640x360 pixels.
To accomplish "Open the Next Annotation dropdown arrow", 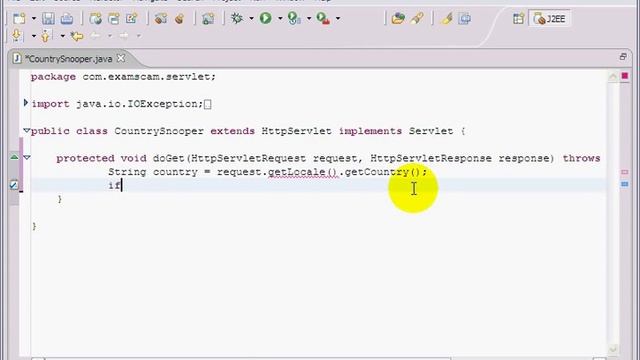I will (x=34, y=36).
